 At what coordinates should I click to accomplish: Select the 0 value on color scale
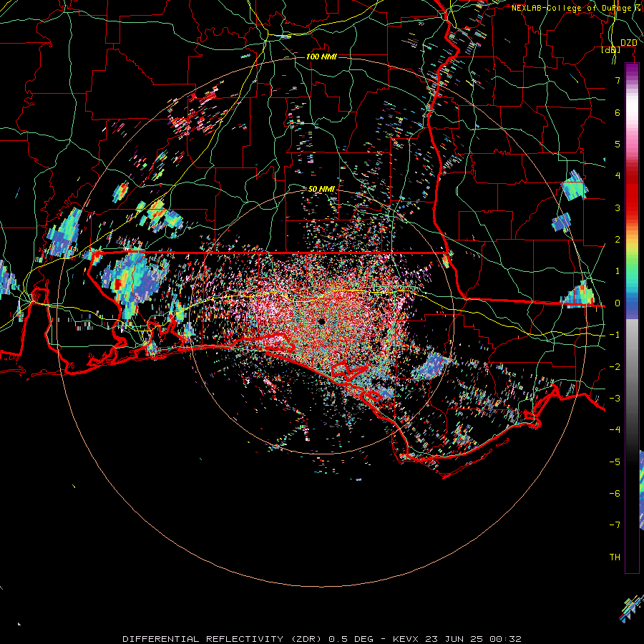click(618, 303)
